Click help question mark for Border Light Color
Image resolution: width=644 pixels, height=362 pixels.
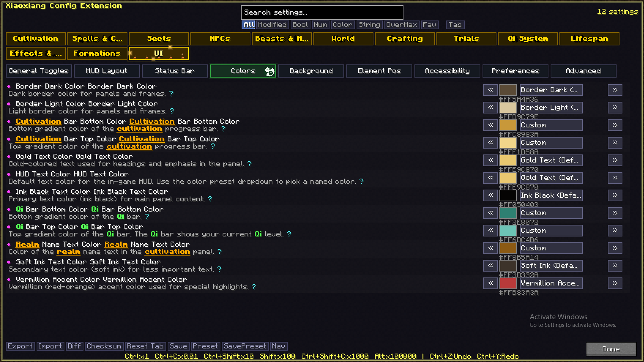click(172, 111)
